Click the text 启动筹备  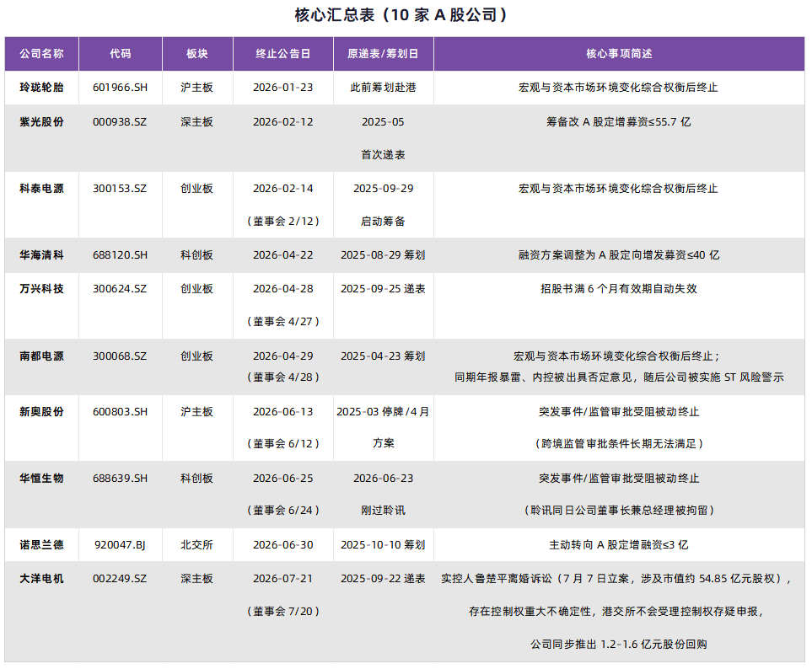(x=383, y=222)
